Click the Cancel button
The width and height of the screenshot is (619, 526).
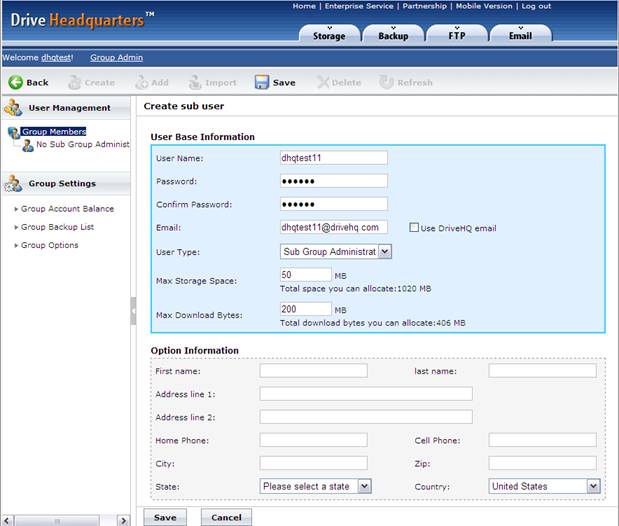(226, 517)
